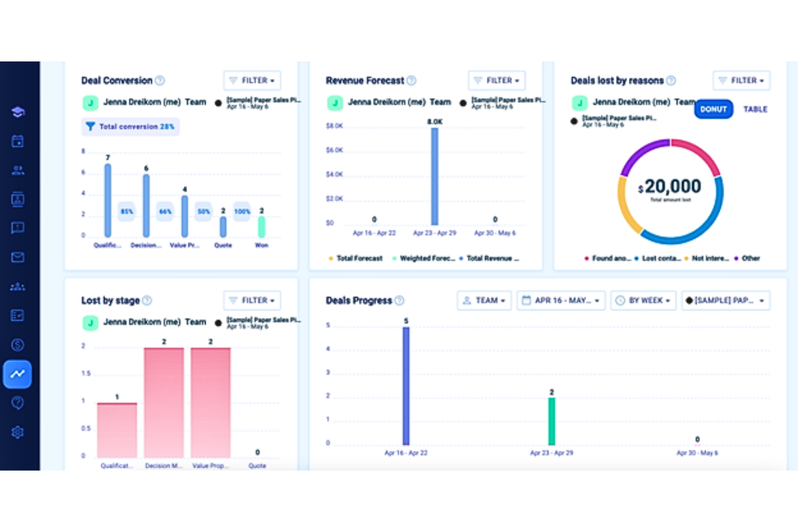Viewport: 798px width, 532px height.
Task: Open the graduation cap learning icon
Action: point(18,111)
